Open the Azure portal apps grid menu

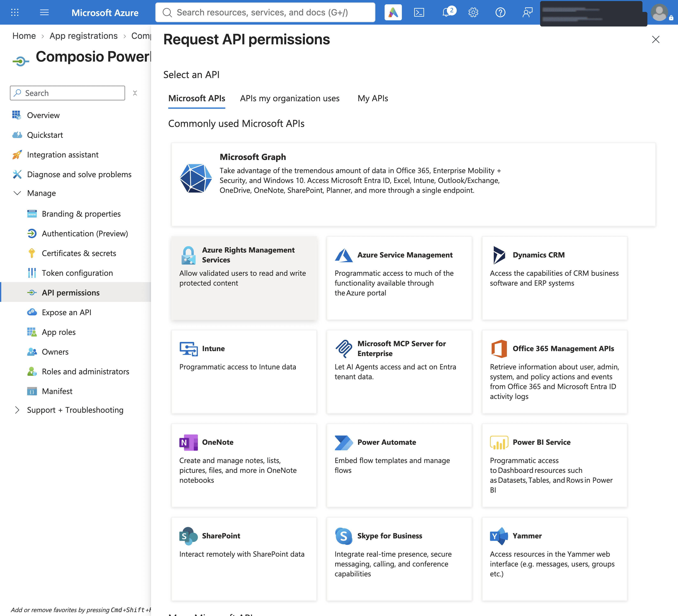[15, 13]
